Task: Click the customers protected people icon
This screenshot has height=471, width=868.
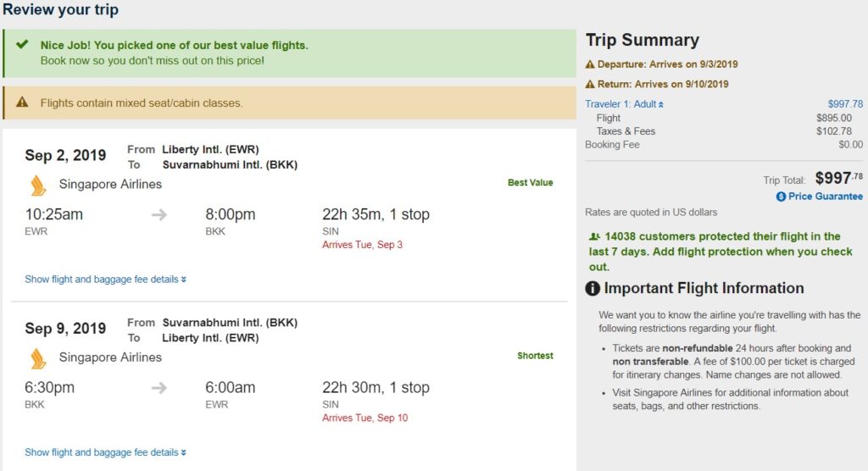Action: click(593, 237)
